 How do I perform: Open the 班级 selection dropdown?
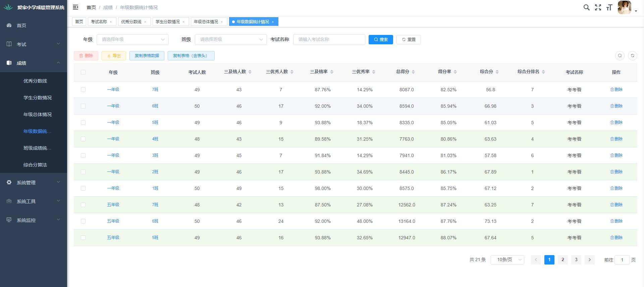coord(230,40)
